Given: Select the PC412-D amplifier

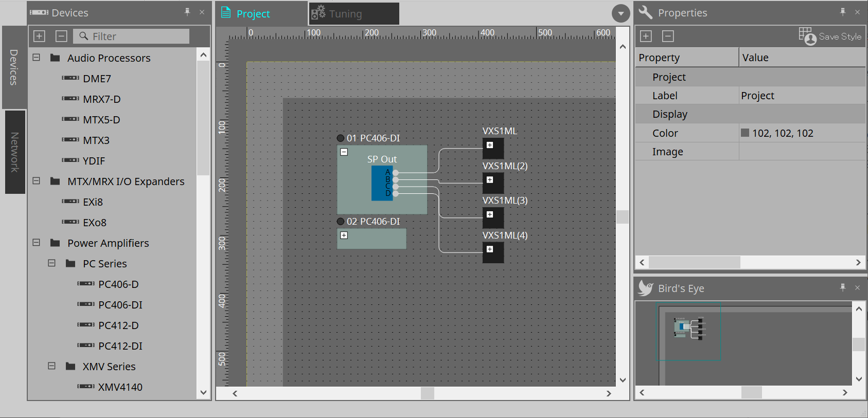Looking at the screenshot, I should (119, 325).
